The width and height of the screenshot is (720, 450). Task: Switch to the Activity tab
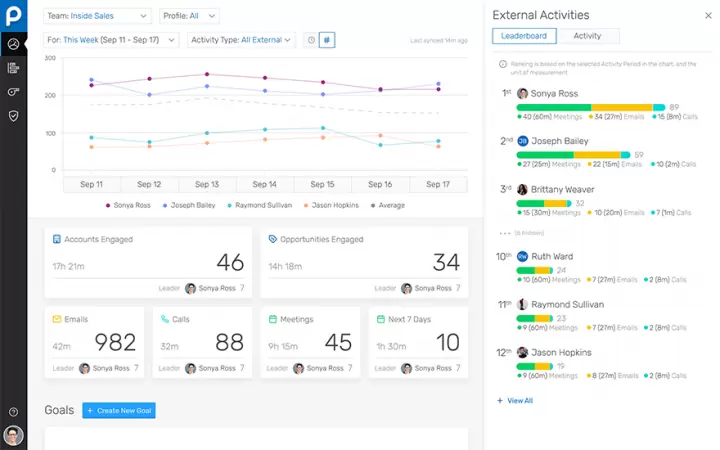tap(587, 36)
